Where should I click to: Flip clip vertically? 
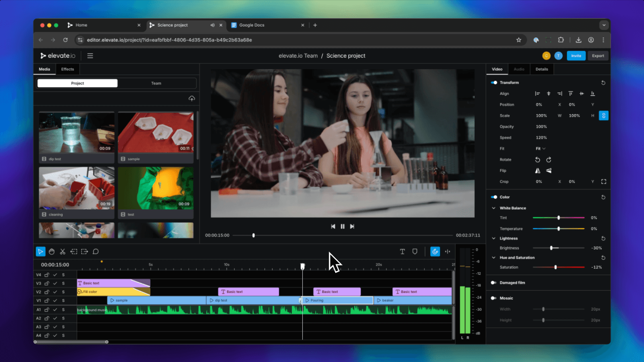(x=549, y=171)
